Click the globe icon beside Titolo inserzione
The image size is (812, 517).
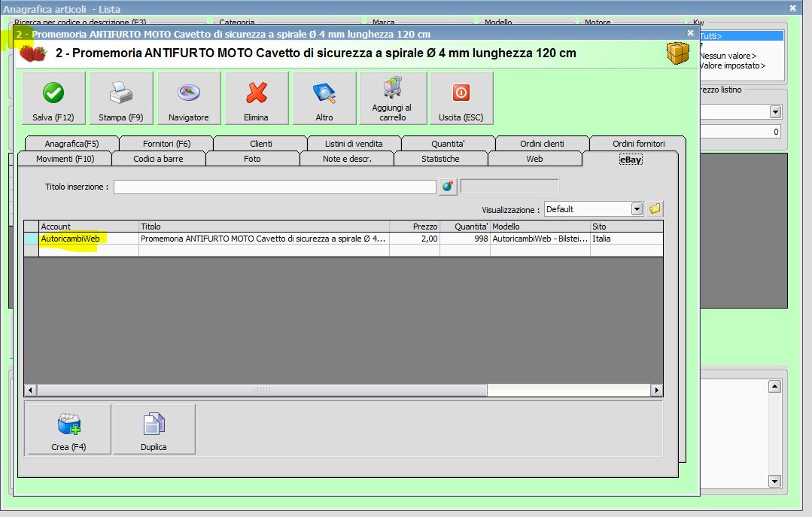pos(448,187)
